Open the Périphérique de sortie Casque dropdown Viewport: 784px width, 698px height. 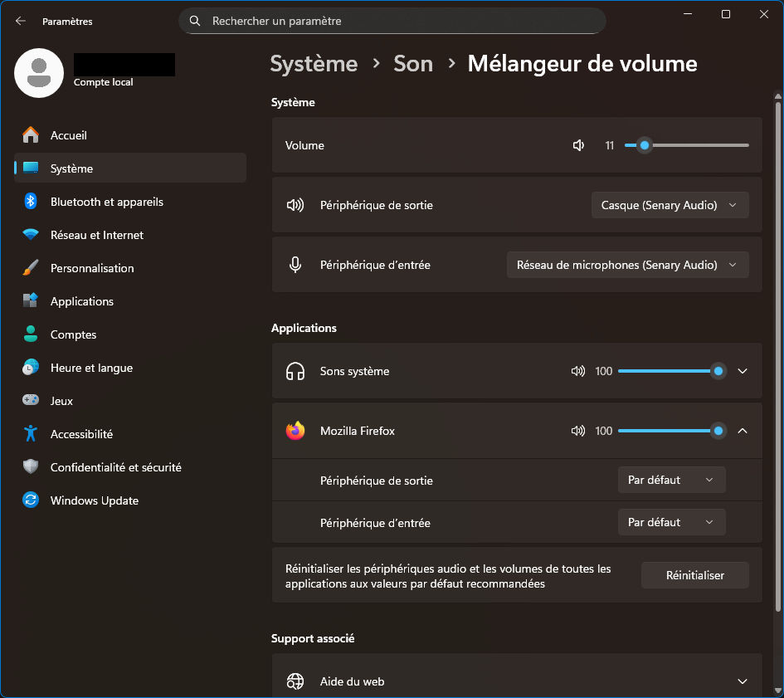(x=670, y=205)
